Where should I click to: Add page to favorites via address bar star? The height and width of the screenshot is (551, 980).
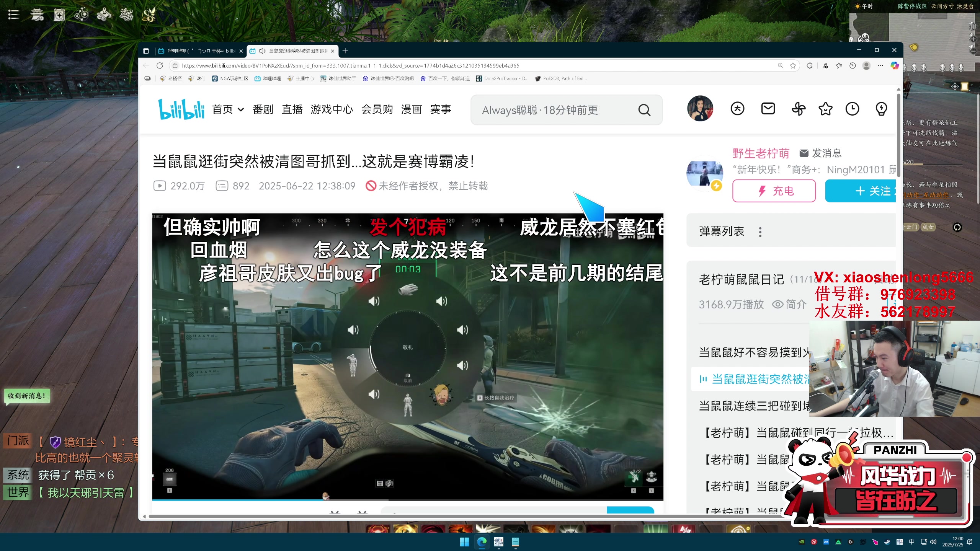tap(793, 65)
